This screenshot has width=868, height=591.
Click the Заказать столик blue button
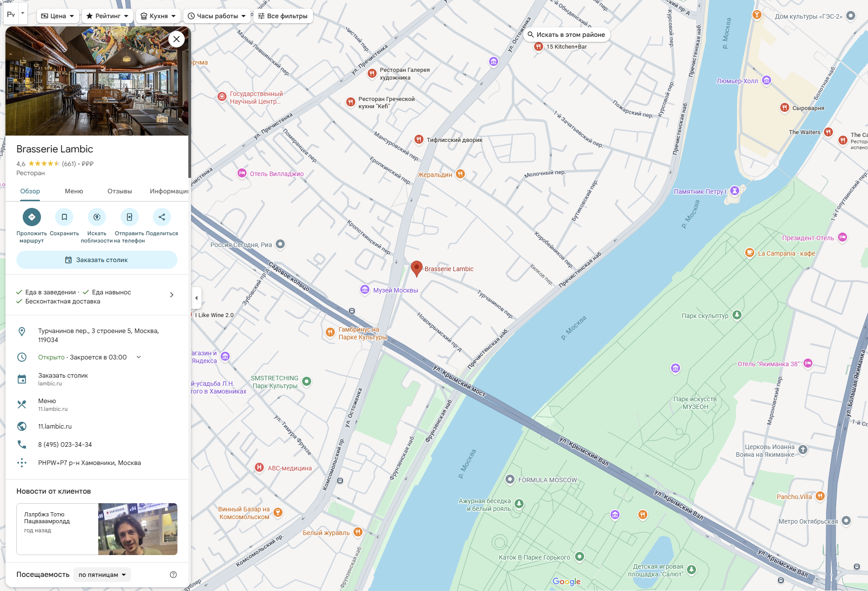(x=97, y=260)
